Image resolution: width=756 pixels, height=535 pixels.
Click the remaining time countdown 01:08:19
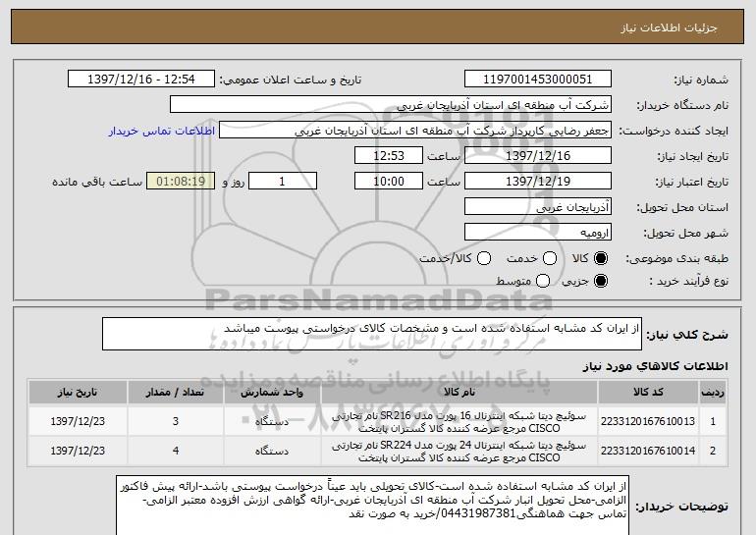coord(181,182)
